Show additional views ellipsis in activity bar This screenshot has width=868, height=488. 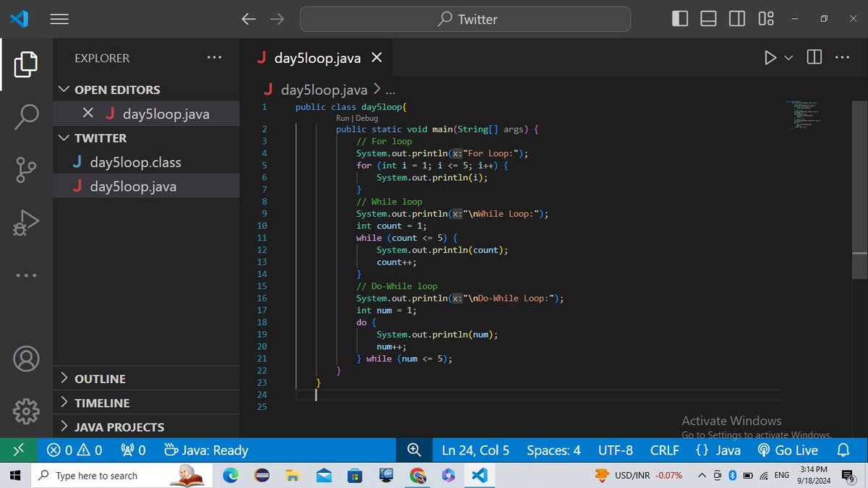26,275
